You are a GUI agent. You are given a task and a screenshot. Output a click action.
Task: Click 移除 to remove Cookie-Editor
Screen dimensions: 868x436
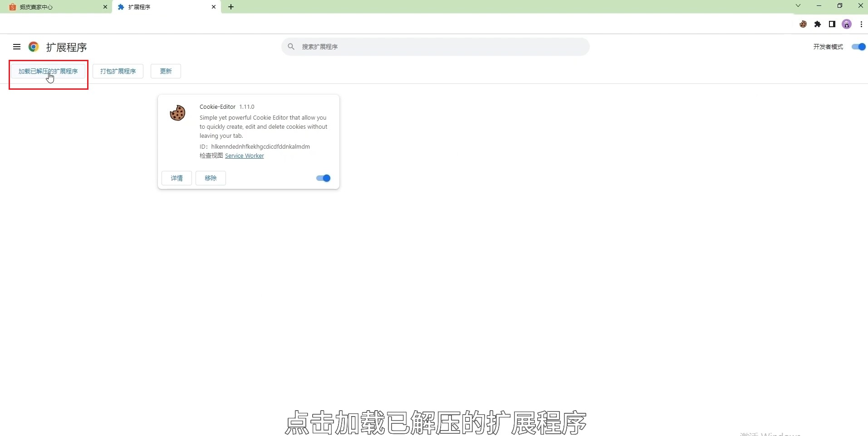(211, 178)
